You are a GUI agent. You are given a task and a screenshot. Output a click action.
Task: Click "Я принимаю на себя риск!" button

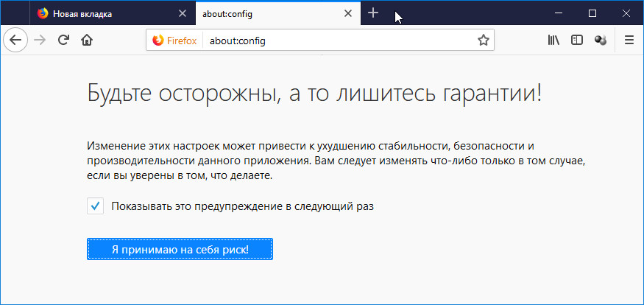click(180, 249)
